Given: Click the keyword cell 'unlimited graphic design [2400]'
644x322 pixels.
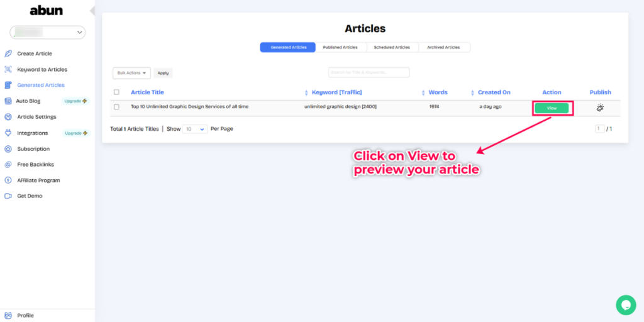Looking at the screenshot, I should (x=340, y=107).
